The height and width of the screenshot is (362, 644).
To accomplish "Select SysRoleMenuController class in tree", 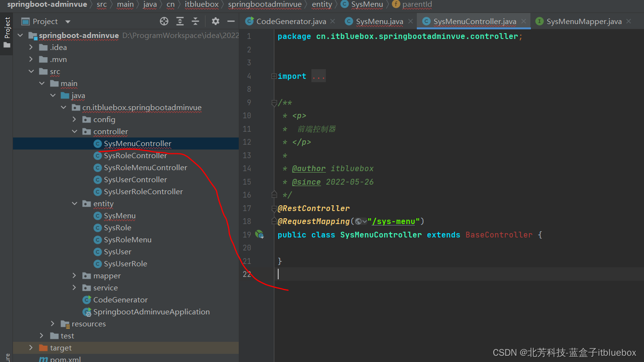I will point(145,167).
